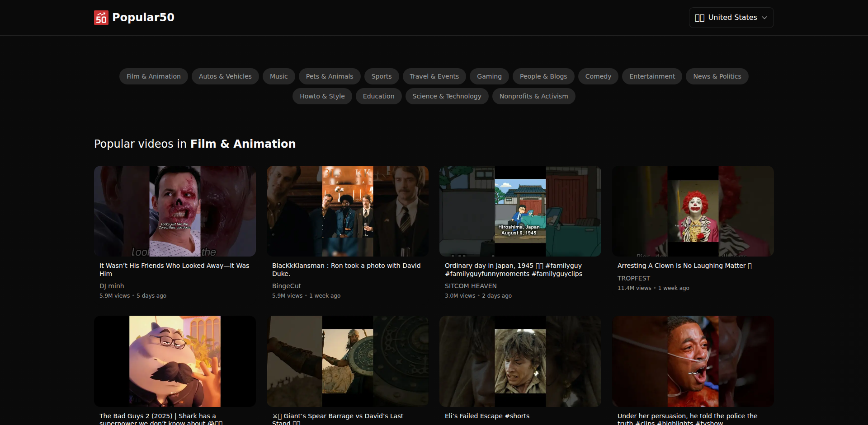
Task: Select the Autos & Vehicles category
Action: (225, 76)
